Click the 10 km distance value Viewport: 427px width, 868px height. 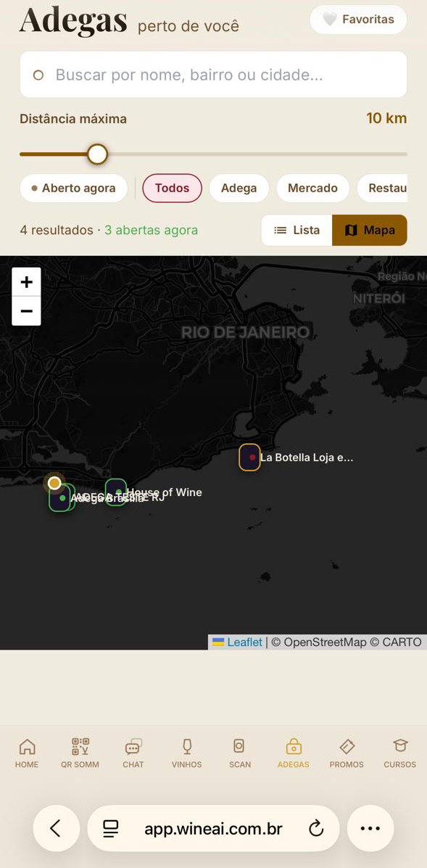pos(386,118)
